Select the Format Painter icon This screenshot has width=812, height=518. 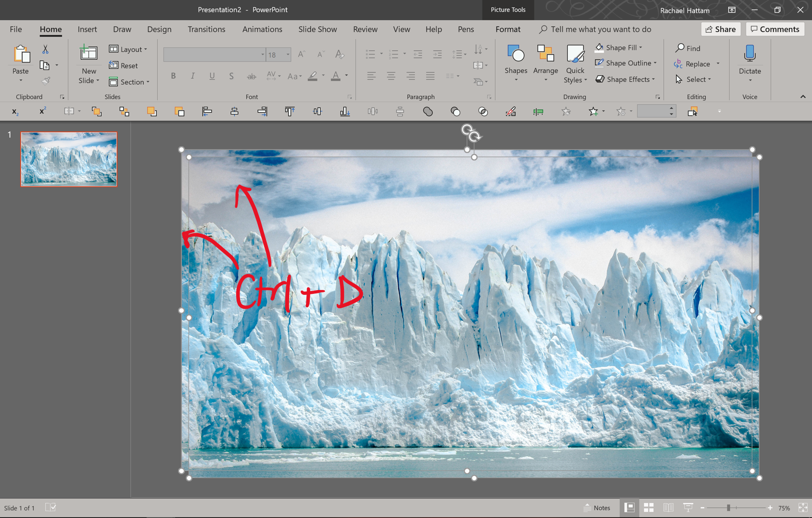[x=46, y=80]
